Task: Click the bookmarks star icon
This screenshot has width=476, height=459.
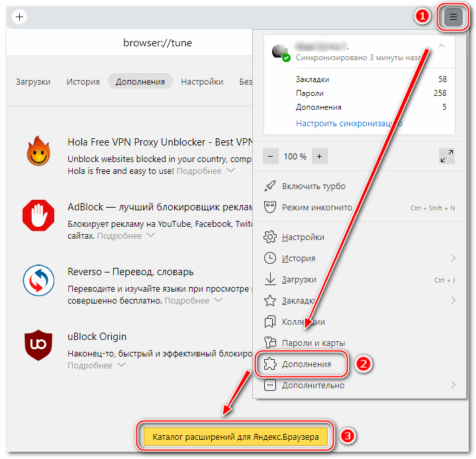Action: point(270,300)
